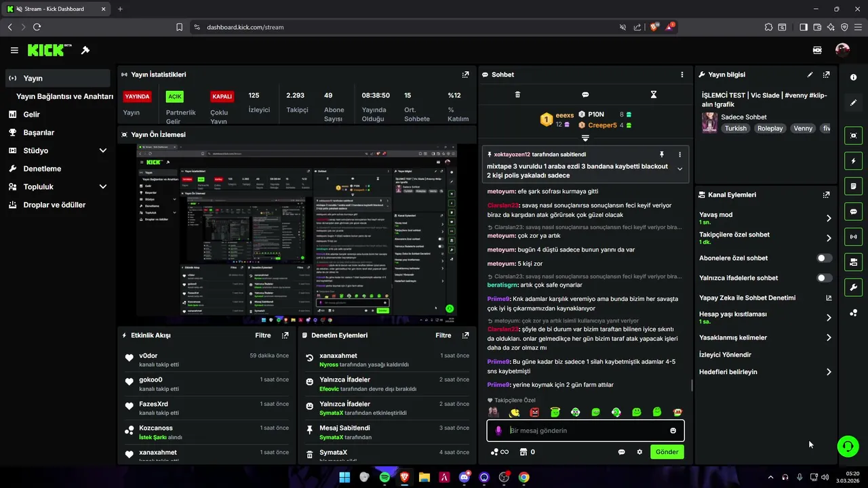Edit stream info with the pencil icon
The image size is (868, 488).
click(810, 75)
